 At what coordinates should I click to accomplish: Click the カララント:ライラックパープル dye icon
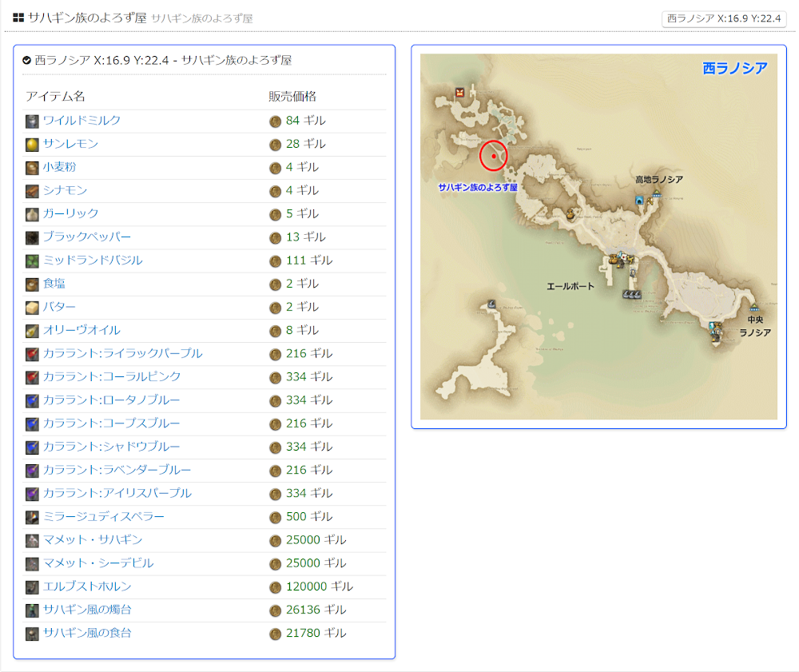click(x=32, y=354)
